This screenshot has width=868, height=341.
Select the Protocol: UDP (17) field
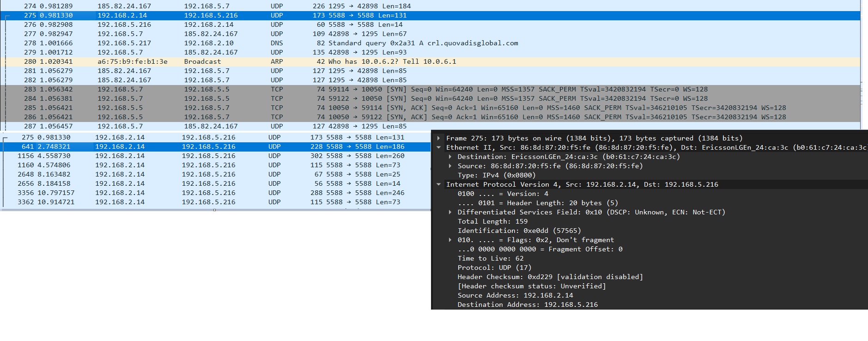(494, 268)
